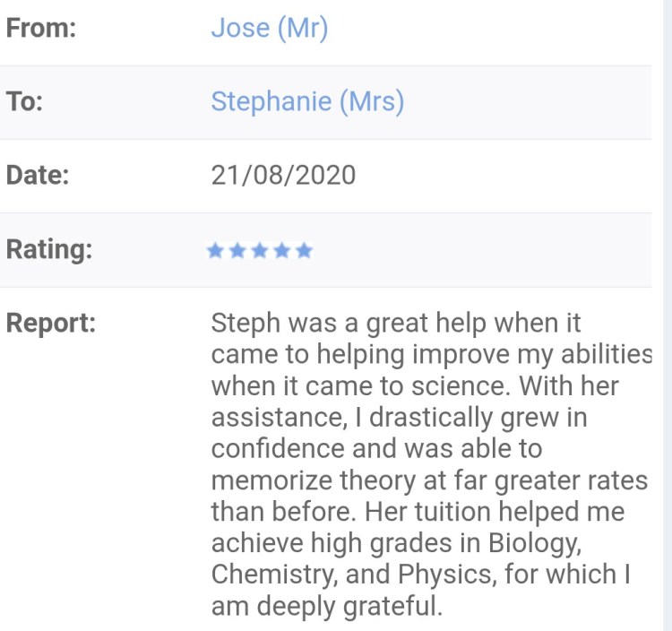The width and height of the screenshot is (672, 631).
Task: Click the second rating star
Action: tap(237, 251)
